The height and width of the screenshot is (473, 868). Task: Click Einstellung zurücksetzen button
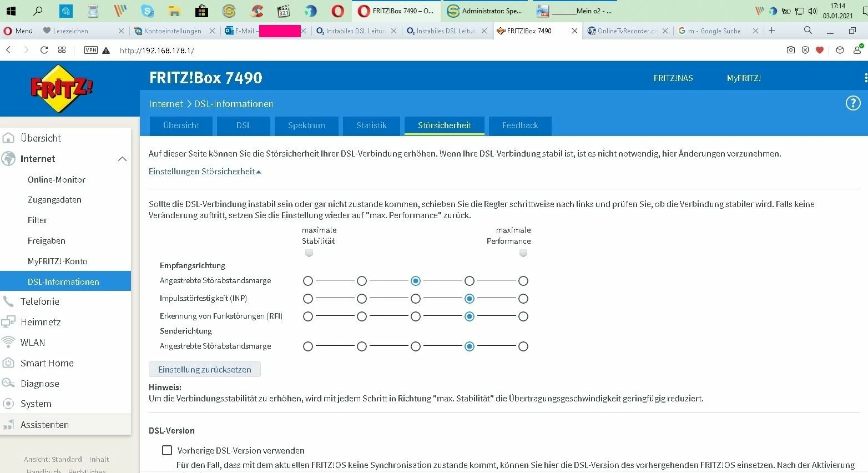point(205,369)
